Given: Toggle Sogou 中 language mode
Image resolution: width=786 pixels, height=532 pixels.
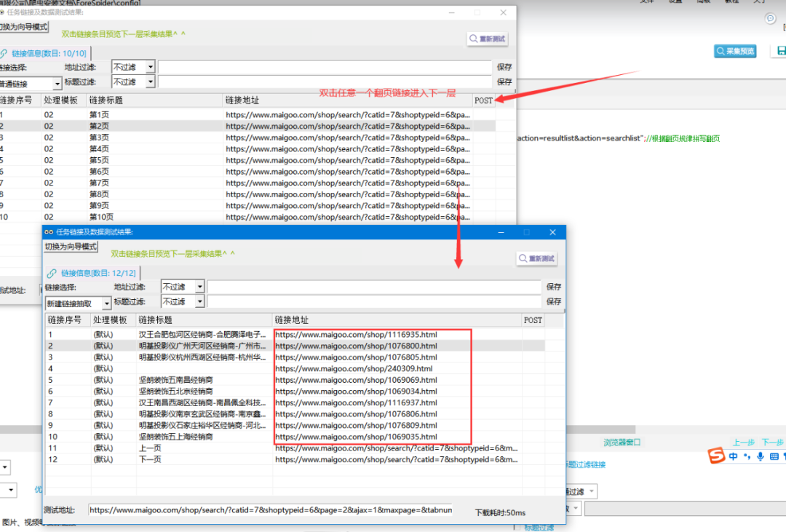Looking at the screenshot, I should click(x=734, y=456).
